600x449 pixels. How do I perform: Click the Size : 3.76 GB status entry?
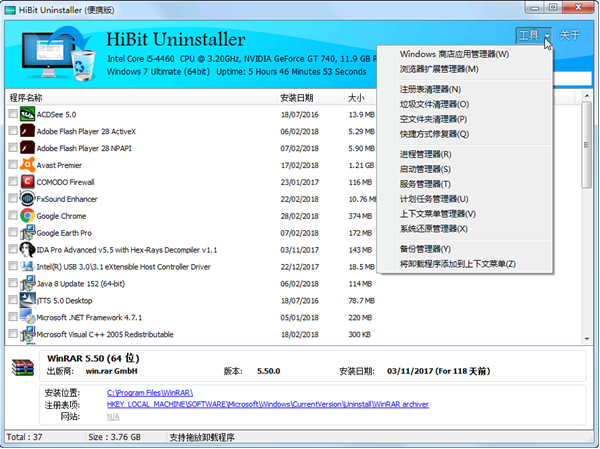(x=114, y=437)
